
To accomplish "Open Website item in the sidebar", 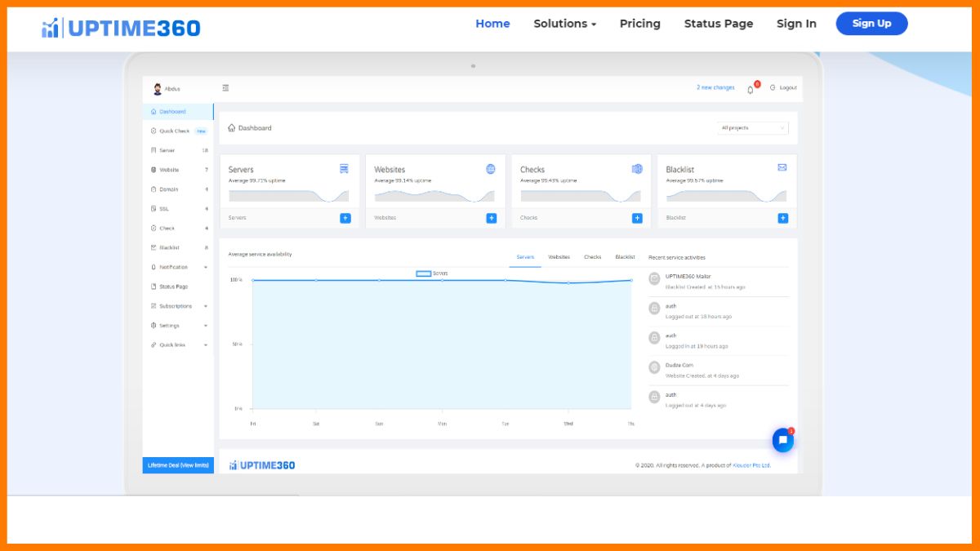I will 178,170.
